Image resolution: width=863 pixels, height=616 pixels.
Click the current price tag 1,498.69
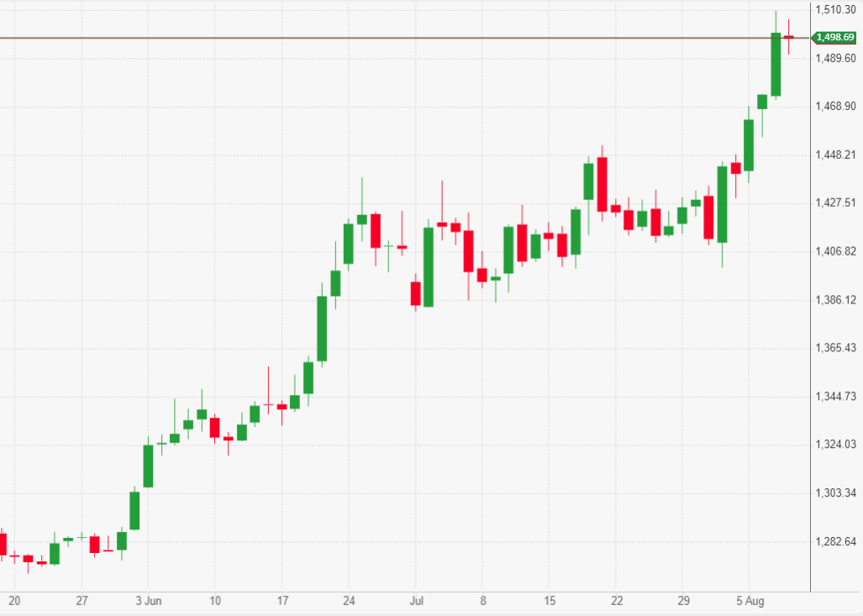tap(834, 38)
